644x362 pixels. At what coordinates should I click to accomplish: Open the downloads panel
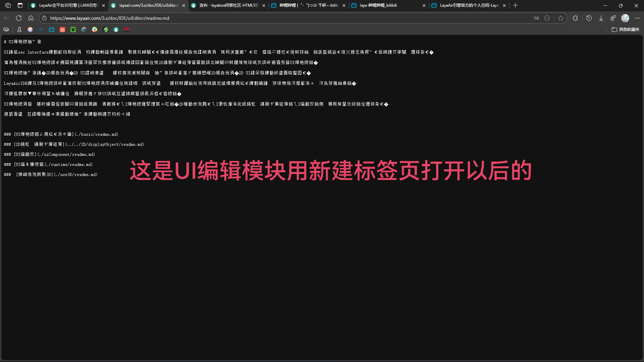point(601,18)
